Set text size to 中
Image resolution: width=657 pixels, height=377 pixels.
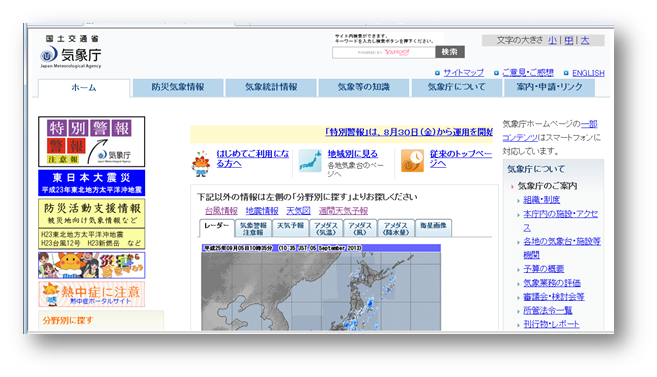coord(569,40)
